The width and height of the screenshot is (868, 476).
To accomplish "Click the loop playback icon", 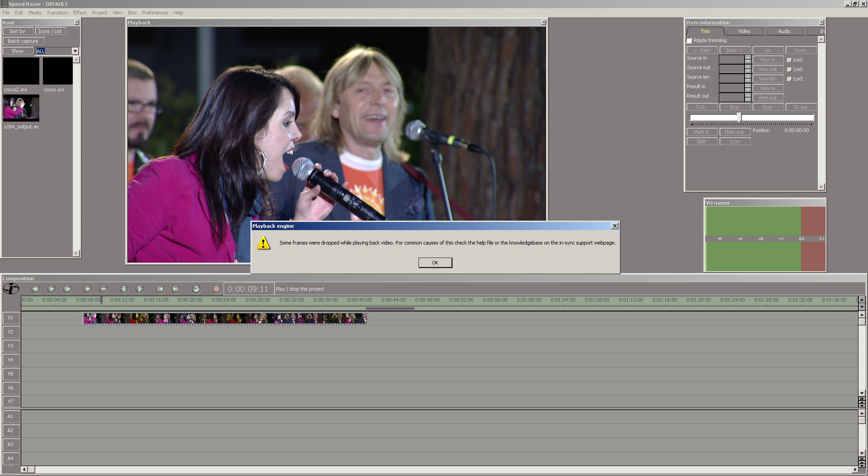I will click(196, 289).
